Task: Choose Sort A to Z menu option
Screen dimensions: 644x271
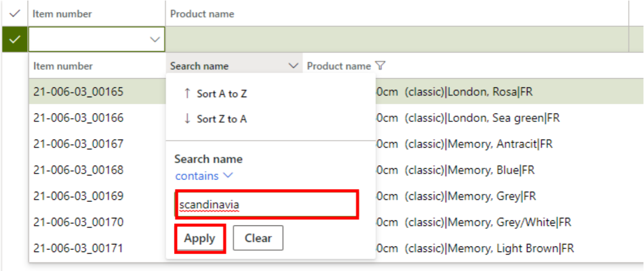Action: [x=222, y=94]
